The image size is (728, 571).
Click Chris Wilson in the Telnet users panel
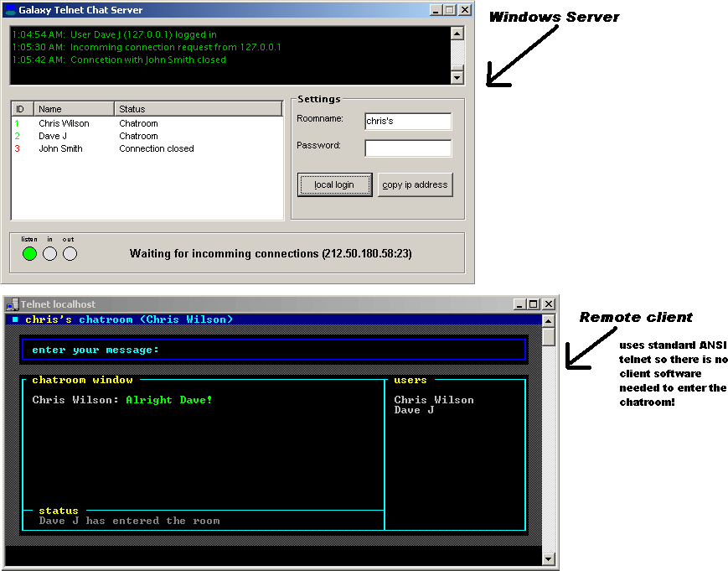tap(434, 400)
